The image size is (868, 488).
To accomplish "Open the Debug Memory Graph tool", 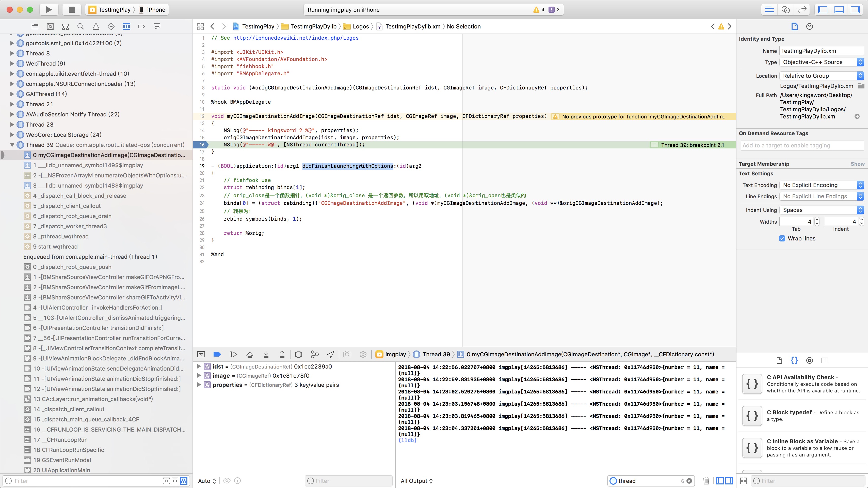I will (x=314, y=354).
